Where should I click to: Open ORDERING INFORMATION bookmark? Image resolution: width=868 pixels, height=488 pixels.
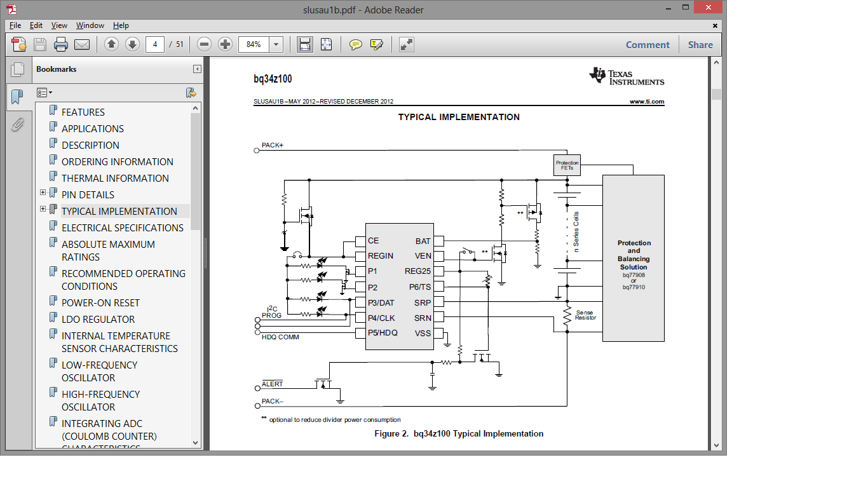[x=118, y=161]
